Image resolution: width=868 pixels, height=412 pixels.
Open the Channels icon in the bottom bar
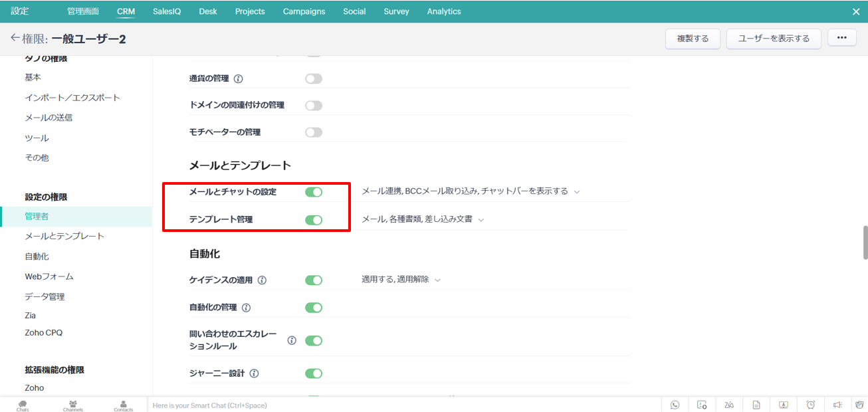click(x=73, y=405)
